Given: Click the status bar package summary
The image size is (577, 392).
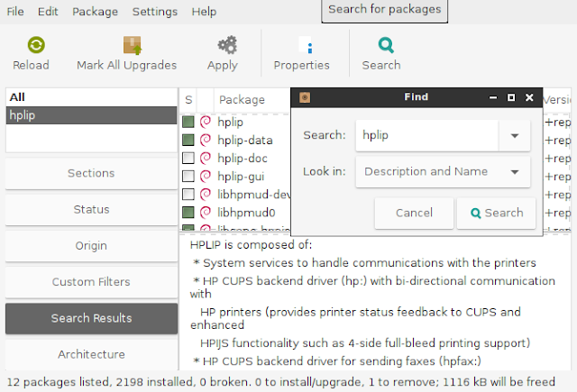Looking at the screenshot, I should pyautogui.click(x=280, y=382).
